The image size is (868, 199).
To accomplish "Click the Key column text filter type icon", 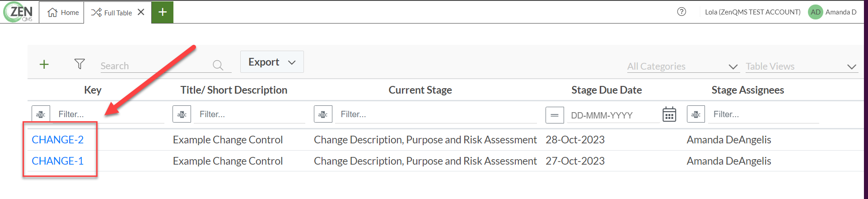I will (41, 114).
